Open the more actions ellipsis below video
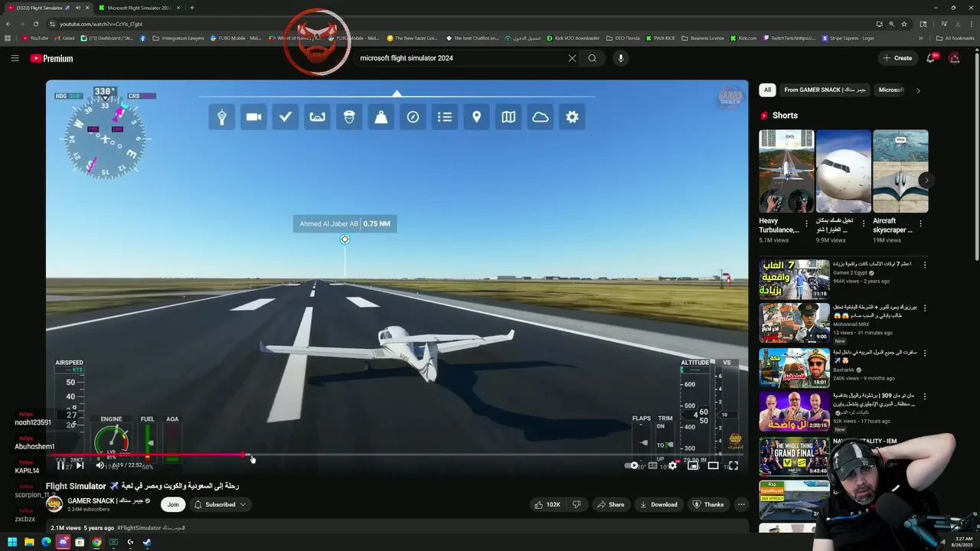980x551 pixels. coord(741,504)
